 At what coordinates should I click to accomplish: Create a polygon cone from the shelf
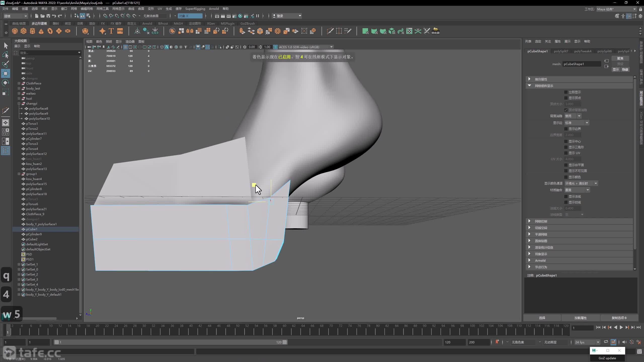point(41,31)
